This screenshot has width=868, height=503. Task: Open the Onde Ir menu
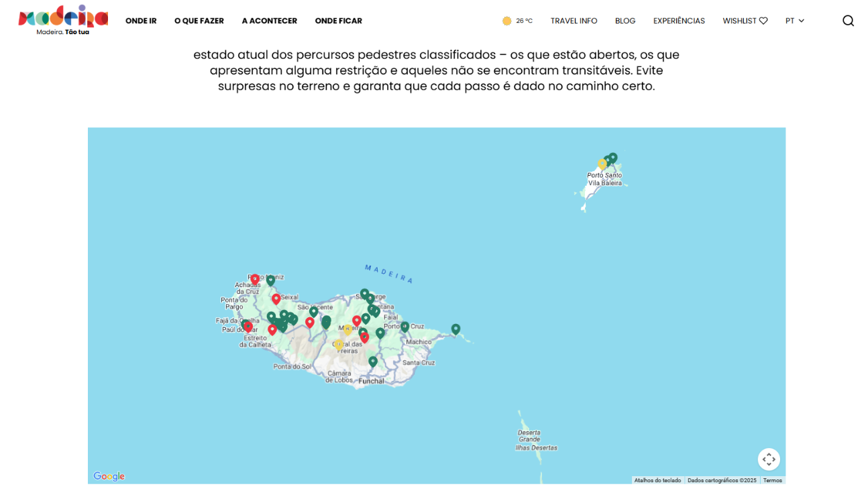point(141,21)
